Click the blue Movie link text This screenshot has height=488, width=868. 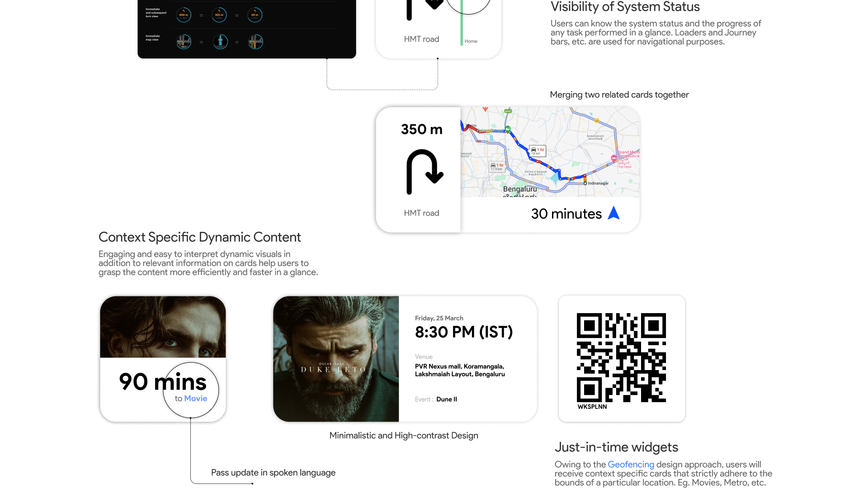tap(195, 399)
